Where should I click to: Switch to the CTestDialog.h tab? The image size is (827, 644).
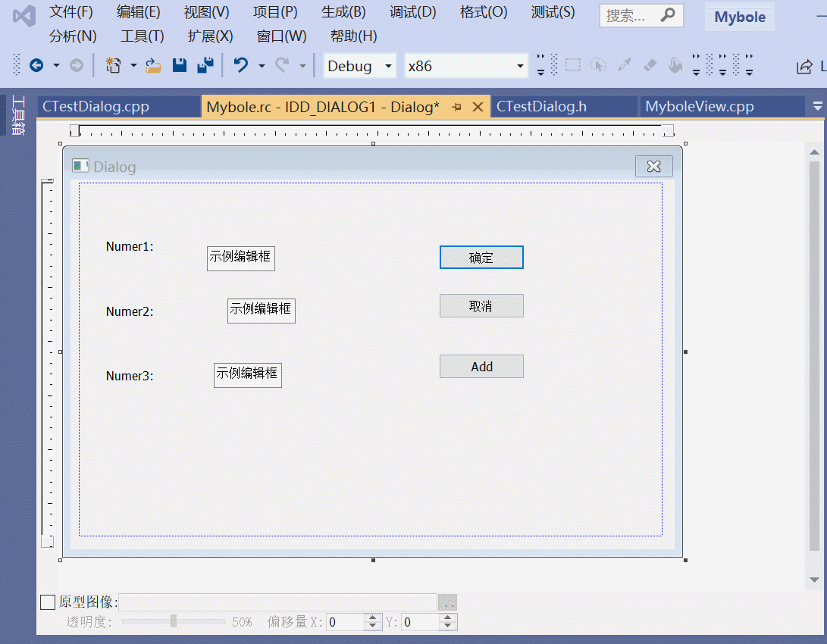542,107
